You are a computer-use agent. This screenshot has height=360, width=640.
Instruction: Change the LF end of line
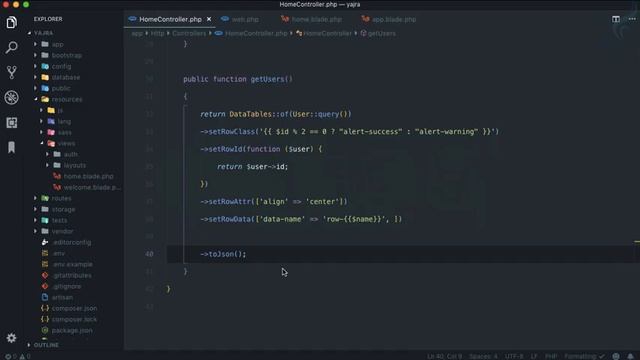pyautogui.click(x=534, y=356)
